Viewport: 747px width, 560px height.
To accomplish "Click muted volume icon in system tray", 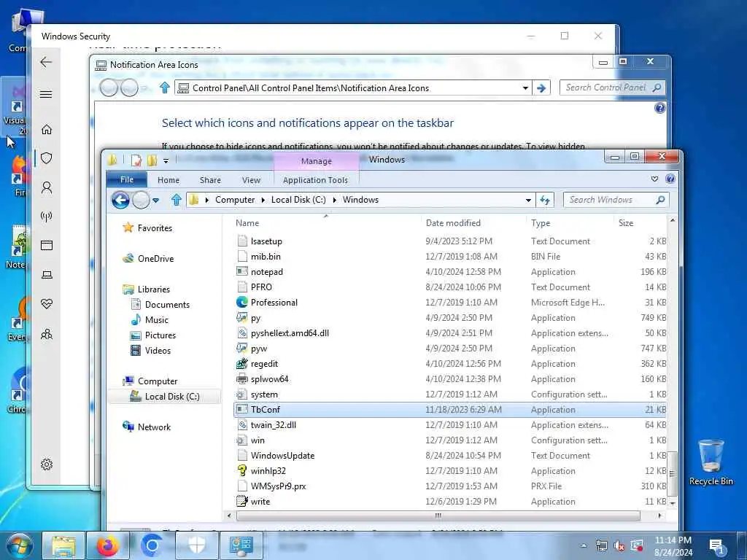I will (619, 546).
